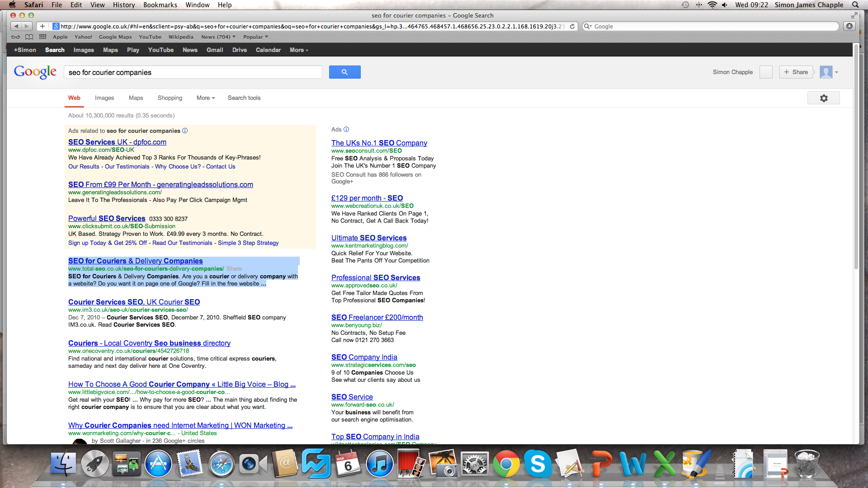The width and height of the screenshot is (868, 488).
Task: Open Address Book in the dock
Action: pyautogui.click(x=285, y=463)
